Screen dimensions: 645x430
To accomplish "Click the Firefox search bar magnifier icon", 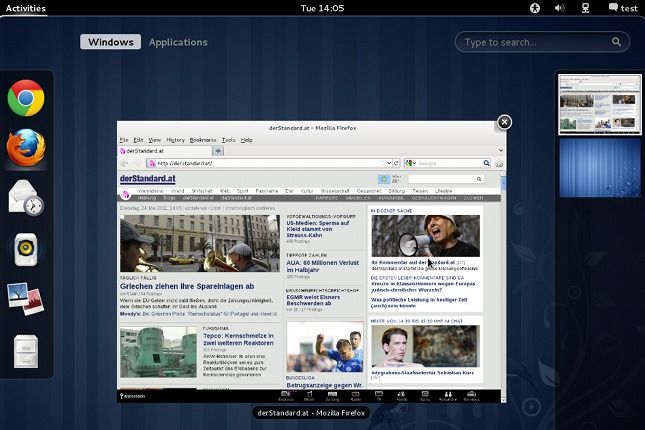I will pyautogui.click(x=487, y=163).
